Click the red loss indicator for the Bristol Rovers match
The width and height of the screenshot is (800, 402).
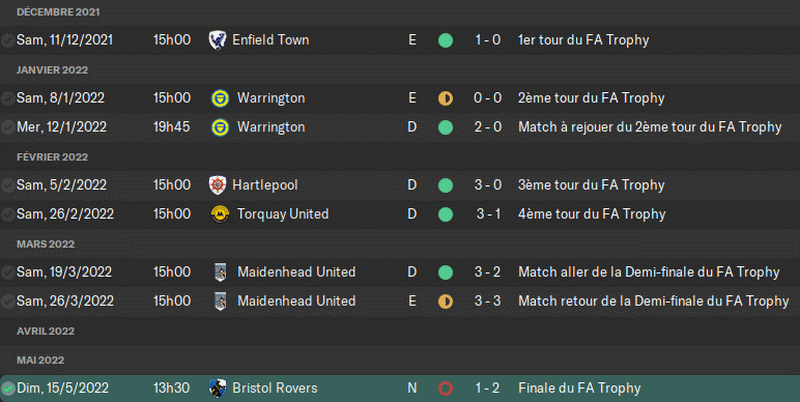[445, 388]
